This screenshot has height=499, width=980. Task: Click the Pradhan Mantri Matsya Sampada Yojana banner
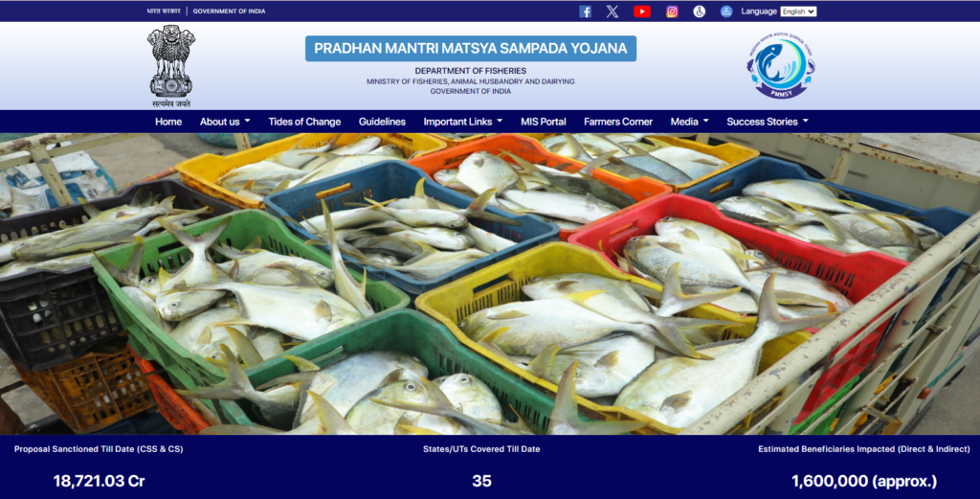tap(471, 48)
